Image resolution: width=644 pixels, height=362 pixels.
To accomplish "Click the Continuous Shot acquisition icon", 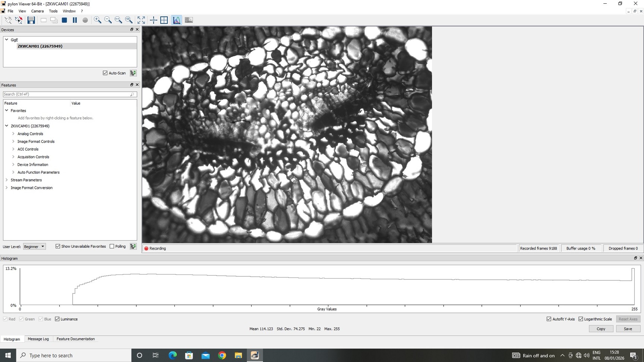I will [54, 20].
